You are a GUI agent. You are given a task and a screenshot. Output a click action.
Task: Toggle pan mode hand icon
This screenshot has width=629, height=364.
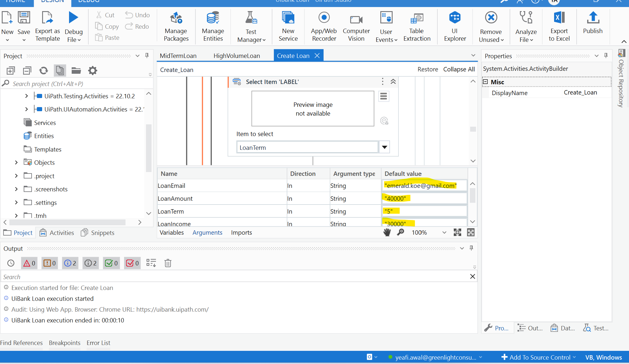(387, 233)
